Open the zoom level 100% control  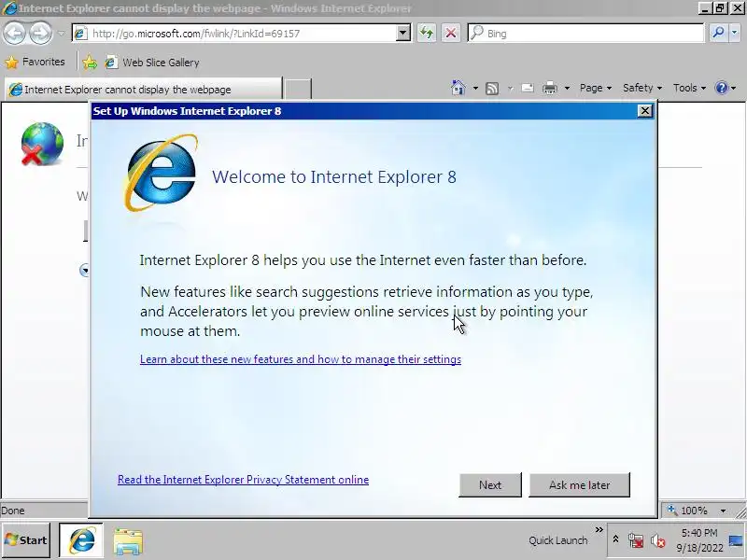(688, 511)
